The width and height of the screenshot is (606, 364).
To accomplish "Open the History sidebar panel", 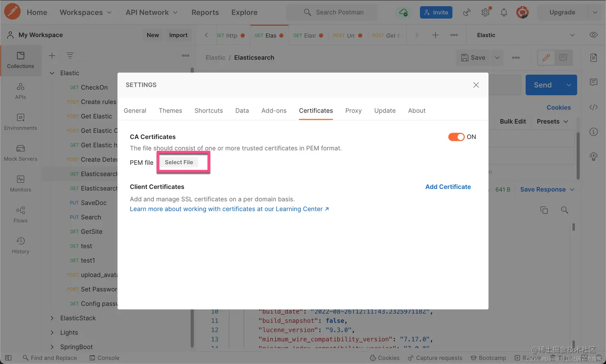I will (20, 245).
